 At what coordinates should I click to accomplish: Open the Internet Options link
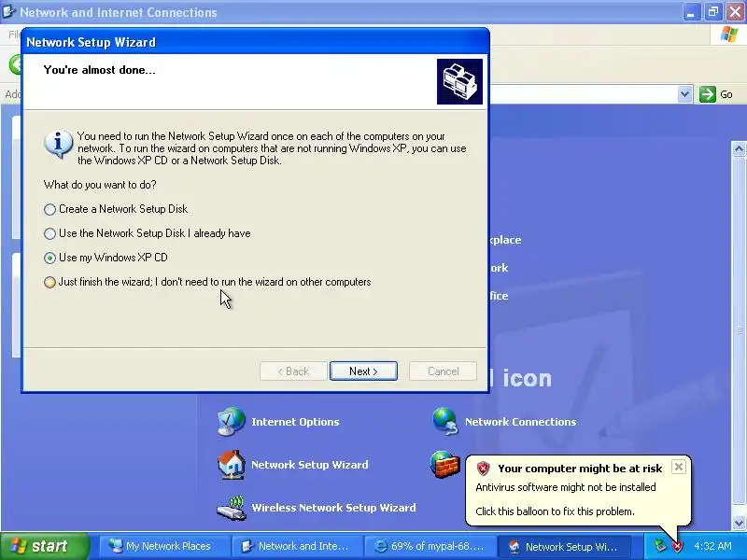[295, 422]
